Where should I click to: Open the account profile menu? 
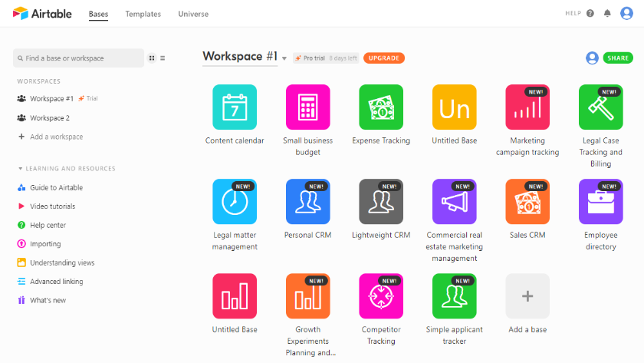[626, 14]
